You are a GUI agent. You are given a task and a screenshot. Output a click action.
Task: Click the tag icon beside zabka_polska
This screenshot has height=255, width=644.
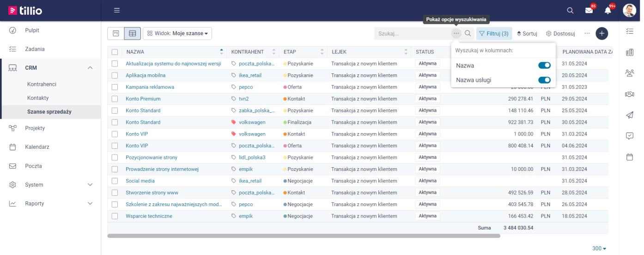tap(234, 110)
